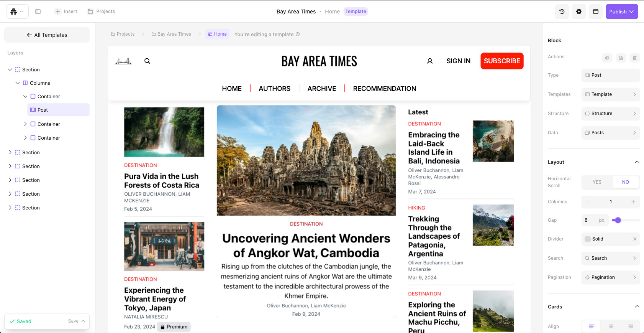Viewport: 644px width, 333px height.
Task: Collapse the Cards panel section
Action: coord(637,307)
